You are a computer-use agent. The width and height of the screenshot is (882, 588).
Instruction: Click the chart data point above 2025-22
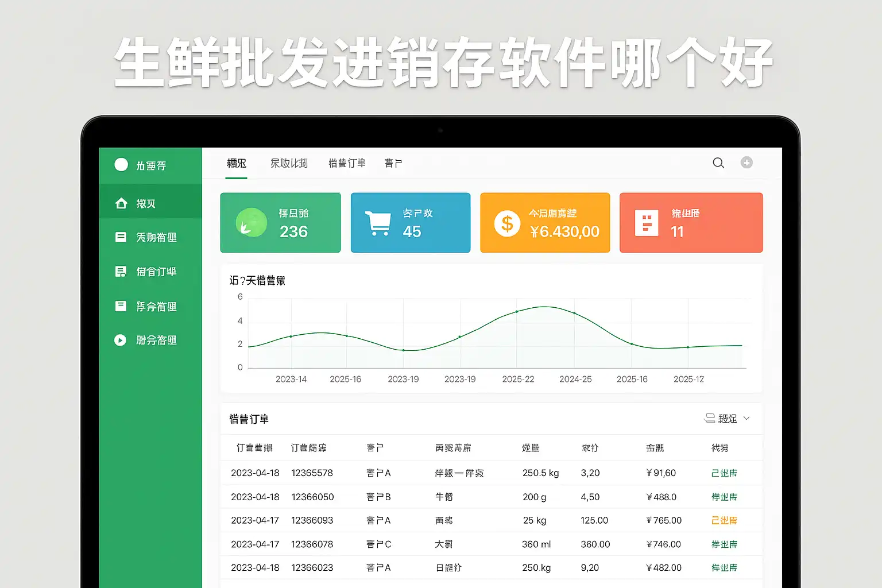516,311
